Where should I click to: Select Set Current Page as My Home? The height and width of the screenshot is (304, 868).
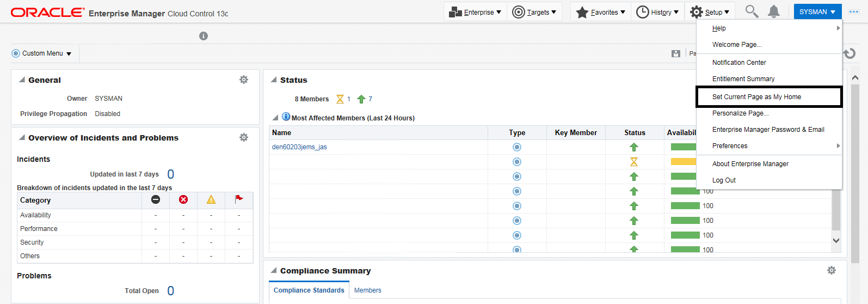pos(756,97)
